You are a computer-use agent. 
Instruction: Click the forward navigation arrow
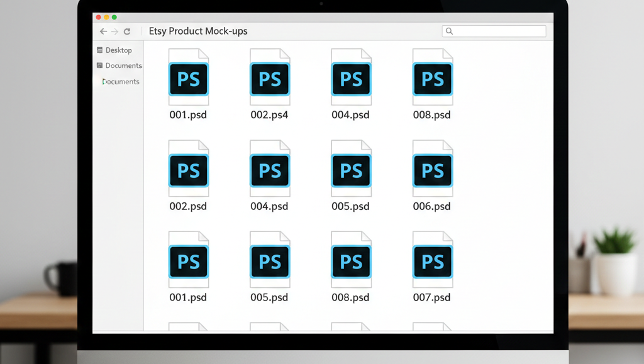click(x=114, y=31)
